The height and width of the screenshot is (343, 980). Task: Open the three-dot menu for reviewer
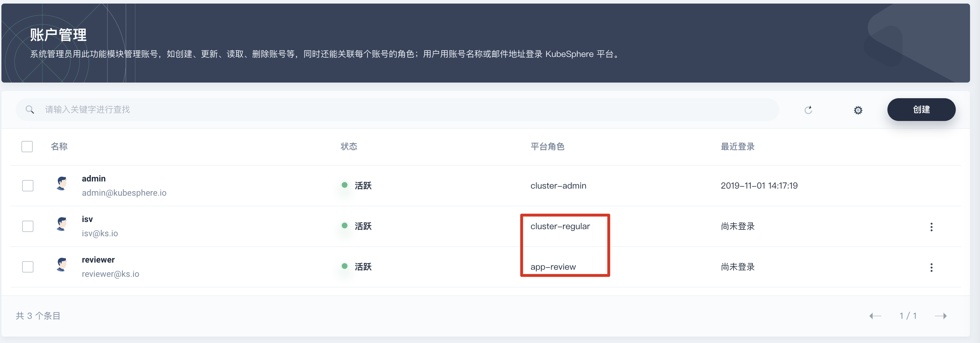931,267
